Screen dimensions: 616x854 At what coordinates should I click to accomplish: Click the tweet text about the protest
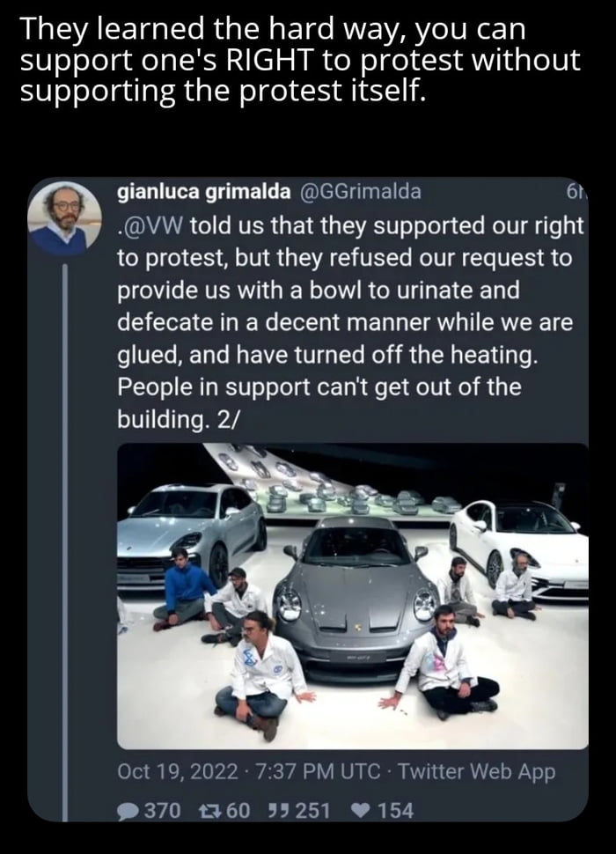tap(348, 322)
